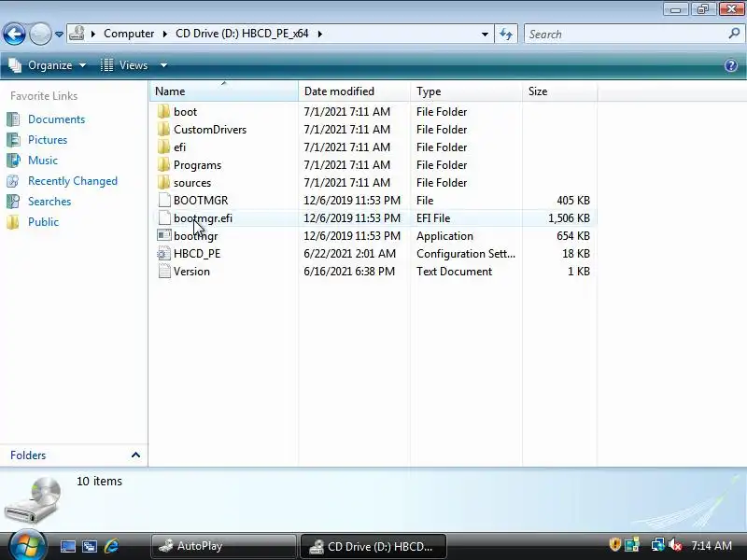The width and height of the screenshot is (747, 560).
Task: Click Show Desktop in Quick Launch
Action: 67,546
